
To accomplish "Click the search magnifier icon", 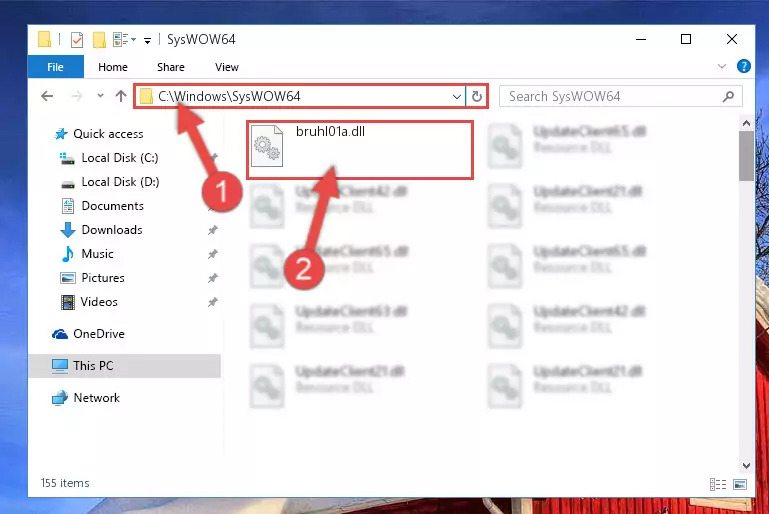I will 728,97.
